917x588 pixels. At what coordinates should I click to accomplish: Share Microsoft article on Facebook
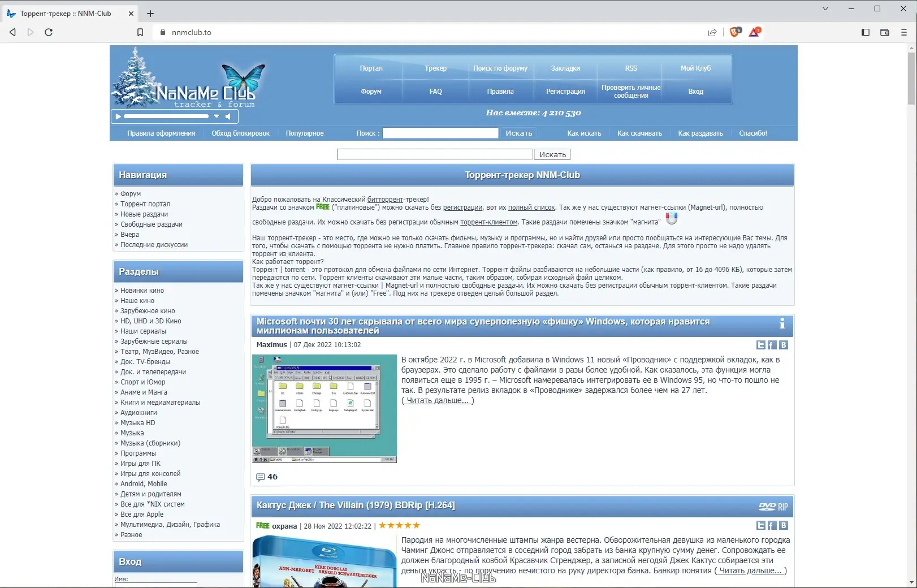tap(772, 345)
